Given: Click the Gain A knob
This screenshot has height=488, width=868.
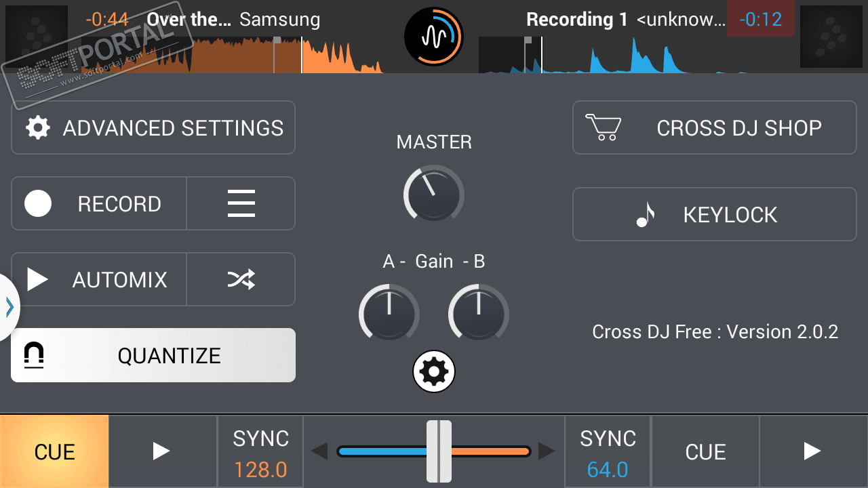Looking at the screenshot, I should coord(389,313).
